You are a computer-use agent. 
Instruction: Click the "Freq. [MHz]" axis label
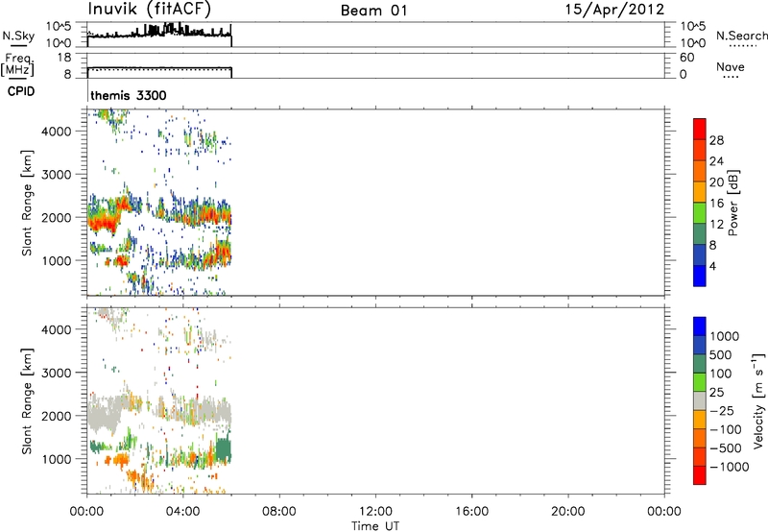click(x=18, y=65)
